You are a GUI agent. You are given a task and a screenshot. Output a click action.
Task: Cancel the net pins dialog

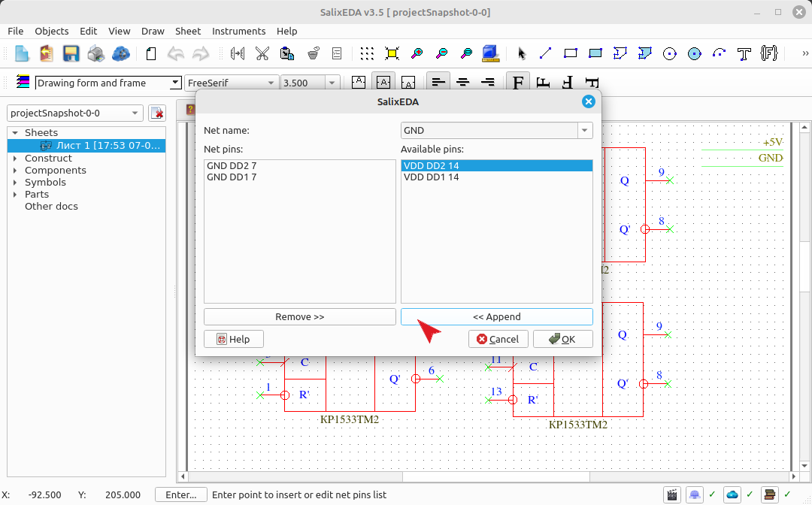(x=498, y=339)
